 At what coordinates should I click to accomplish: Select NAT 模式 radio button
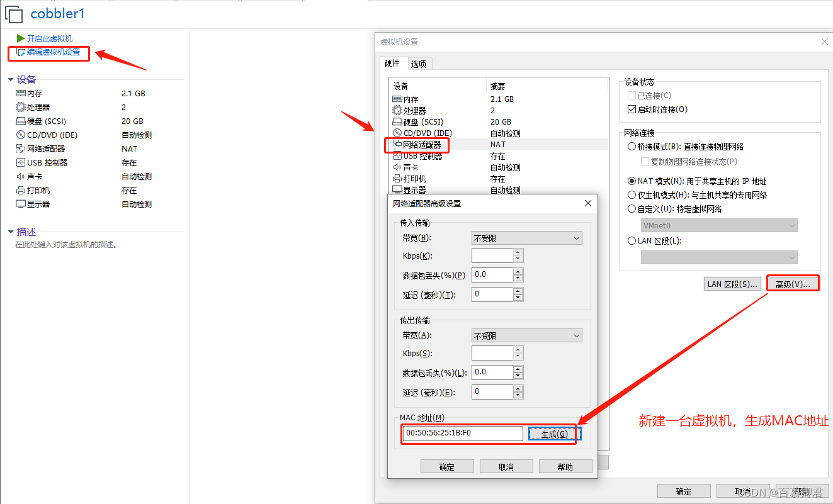(632, 181)
